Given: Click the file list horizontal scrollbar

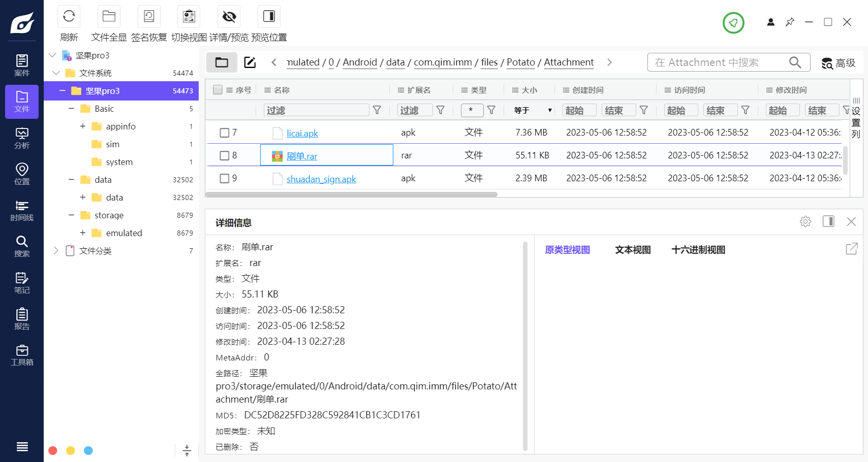Looking at the screenshot, I should click(x=352, y=194).
